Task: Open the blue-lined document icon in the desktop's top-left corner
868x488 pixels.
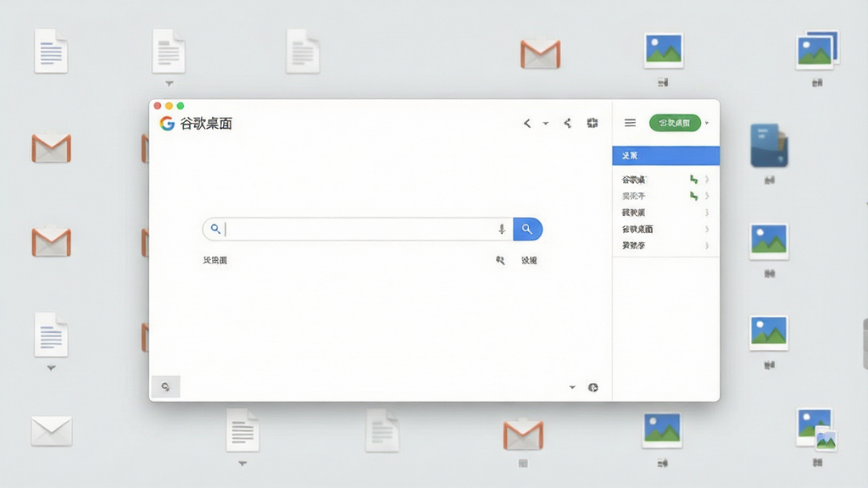Action: [51, 51]
